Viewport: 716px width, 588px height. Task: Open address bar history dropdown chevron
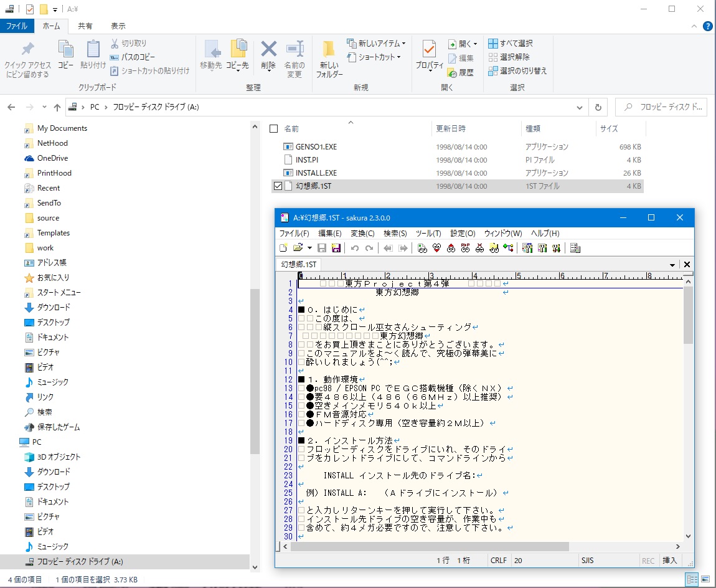click(x=579, y=107)
